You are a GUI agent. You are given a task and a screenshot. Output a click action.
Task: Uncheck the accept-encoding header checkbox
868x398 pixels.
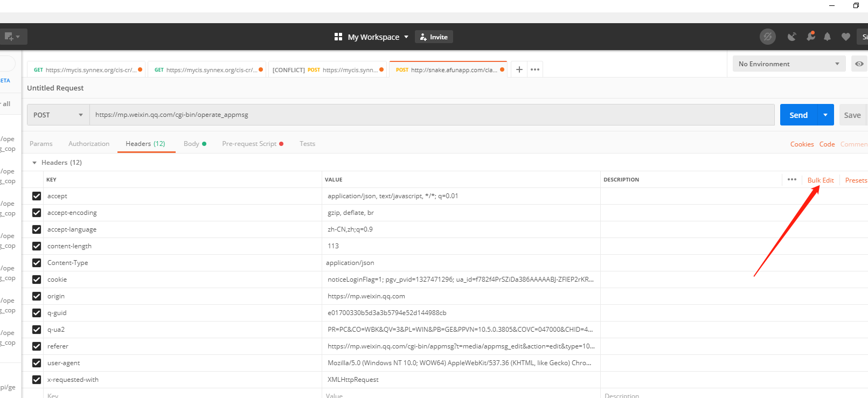(x=37, y=213)
